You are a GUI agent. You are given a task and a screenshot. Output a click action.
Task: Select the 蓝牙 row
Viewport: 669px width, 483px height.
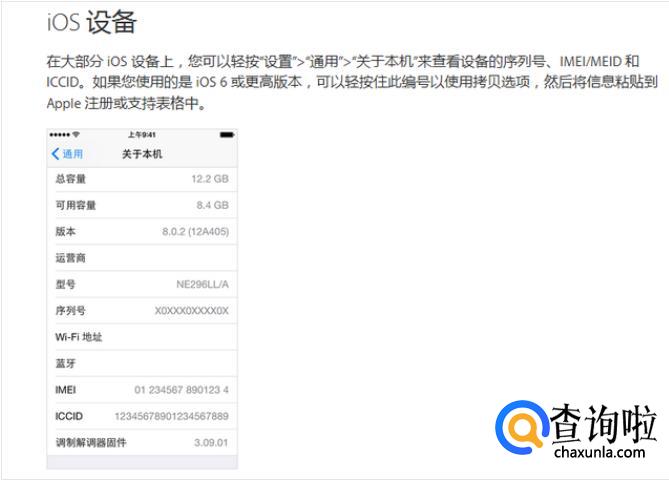142,364
